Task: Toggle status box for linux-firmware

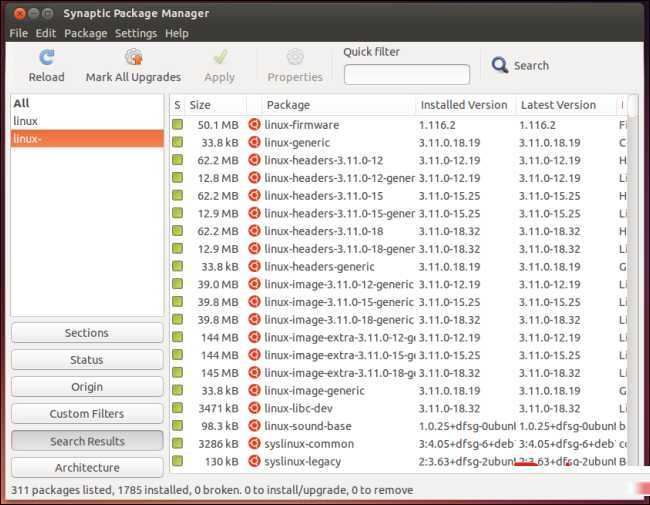Action: (177, 124)
